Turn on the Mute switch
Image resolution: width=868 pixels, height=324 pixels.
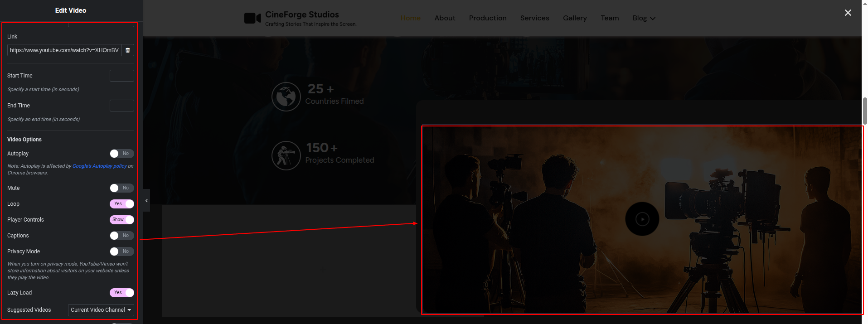(x=121, y=188)
